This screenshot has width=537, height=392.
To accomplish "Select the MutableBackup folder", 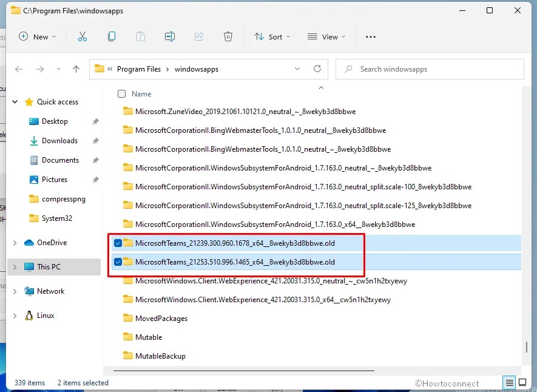I will coord(160,356).
